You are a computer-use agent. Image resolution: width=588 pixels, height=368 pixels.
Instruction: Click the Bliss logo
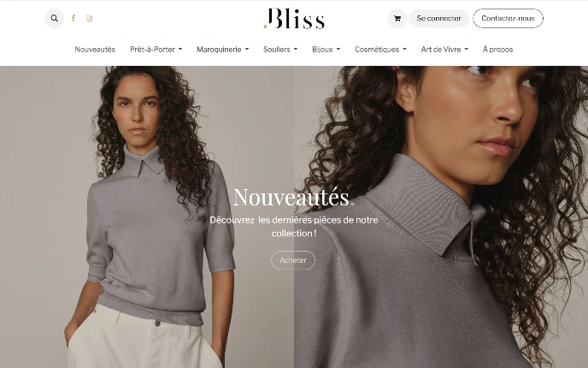pyautogui.click(x=294, y=19)
